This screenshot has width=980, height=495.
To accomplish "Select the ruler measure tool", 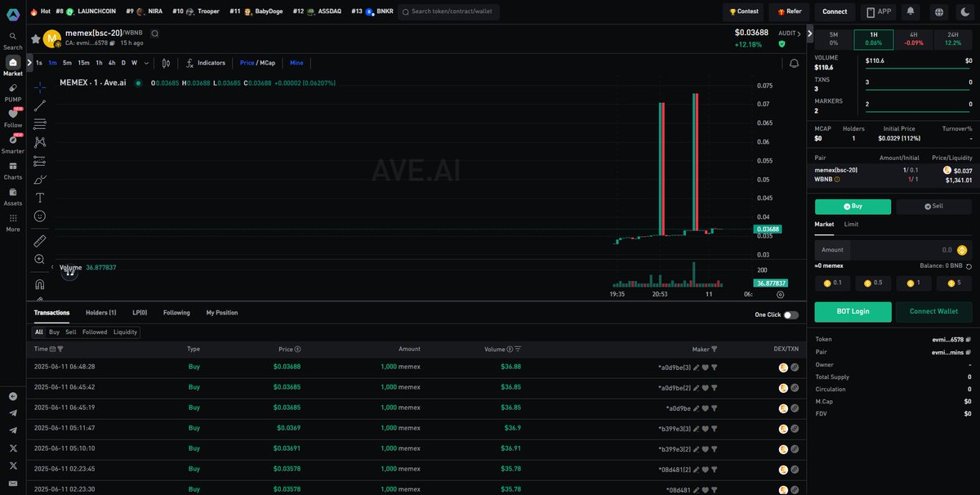I will click(x=39, y=241).
